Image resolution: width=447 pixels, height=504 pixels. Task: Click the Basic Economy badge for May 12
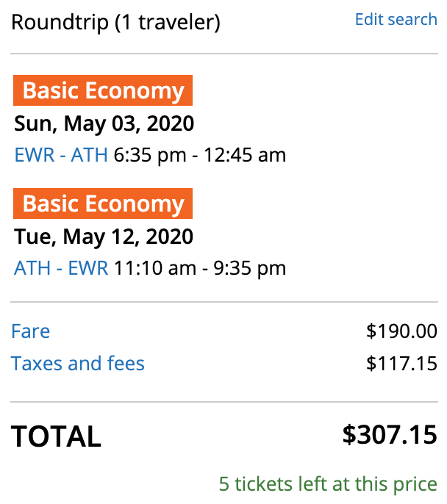103,204
